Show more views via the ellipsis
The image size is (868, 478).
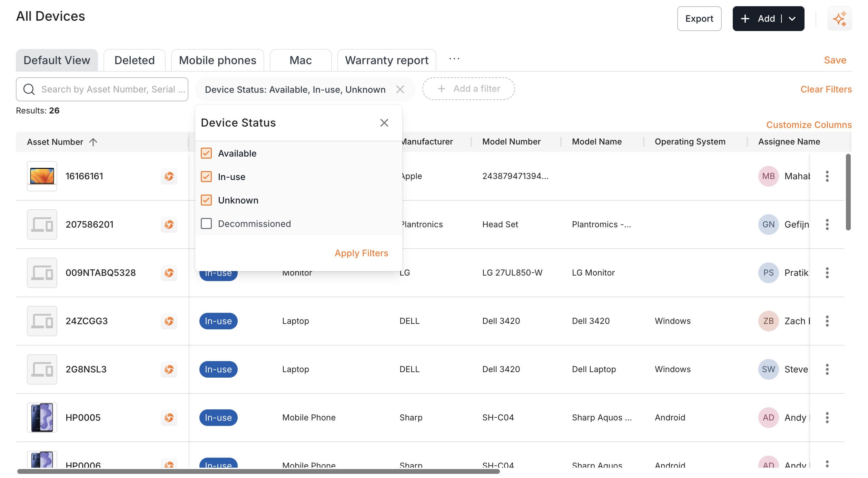pos(454,59)
